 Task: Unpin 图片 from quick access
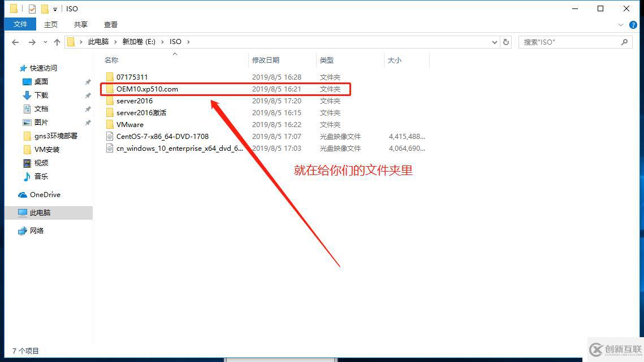(x=88, y=122)
